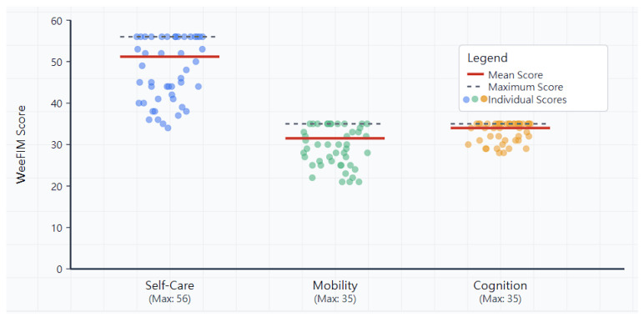Click the 60 tick label on y-axis
Viewport: 644px width, 317px height.
tap(57, 20)
